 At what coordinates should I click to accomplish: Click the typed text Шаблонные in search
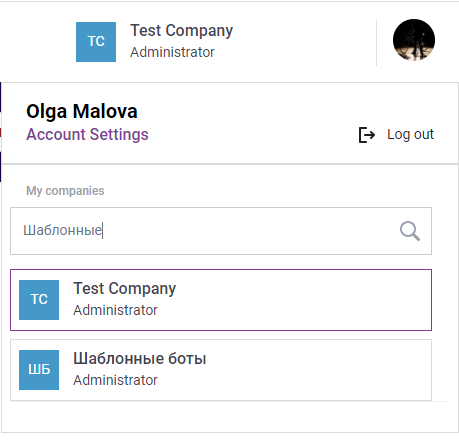click(62, 230)
